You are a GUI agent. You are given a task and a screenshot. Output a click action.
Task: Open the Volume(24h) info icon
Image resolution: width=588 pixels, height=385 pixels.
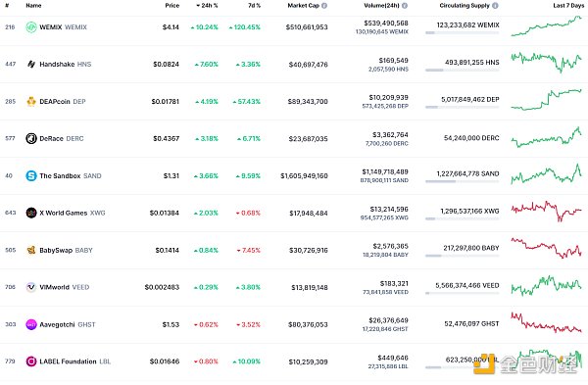click(x=405, y=6)
